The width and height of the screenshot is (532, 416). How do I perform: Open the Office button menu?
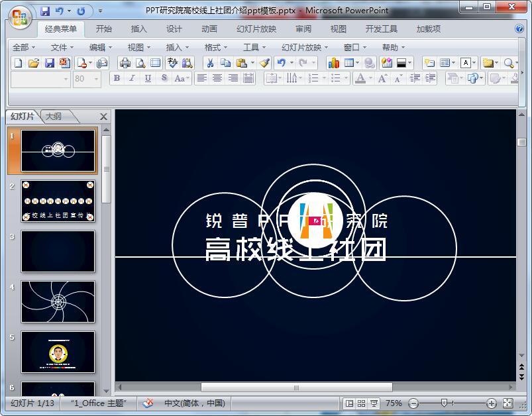[x=20, y=17]
